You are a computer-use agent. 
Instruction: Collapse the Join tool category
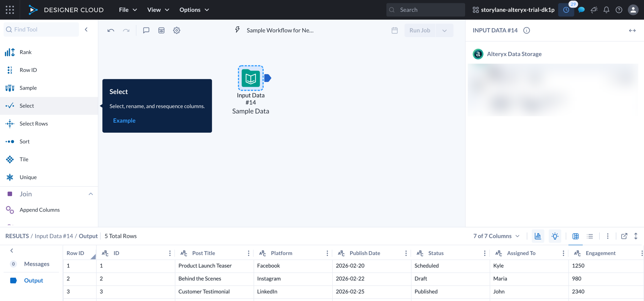[x=91, y=194]
